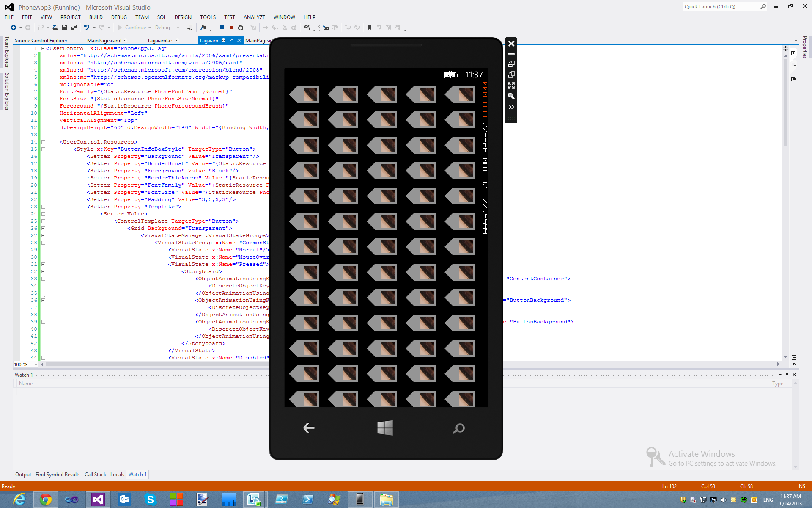This screenshot has width=812, height=508.
Task: Restart debugging session icon
Action: [x=241, y=28]
